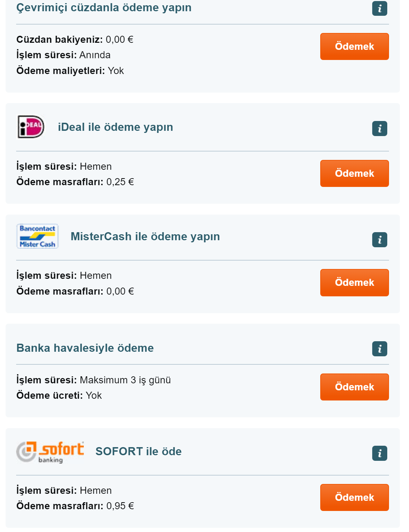Click the Bancontact Mister Cash logo
This screenshot has width=409, height=532.
(x=38, y=236)
